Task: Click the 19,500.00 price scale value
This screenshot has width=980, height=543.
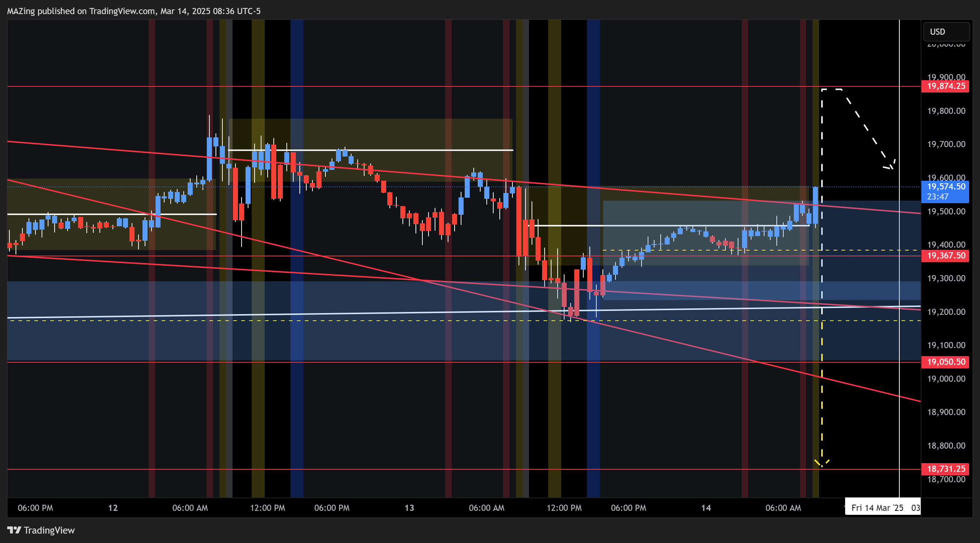Action: pyautogui.click(x=946, y=211)
